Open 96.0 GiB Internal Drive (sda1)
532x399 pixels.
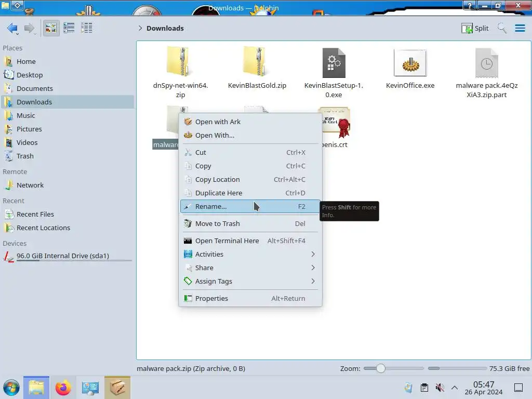coord(67,256)
